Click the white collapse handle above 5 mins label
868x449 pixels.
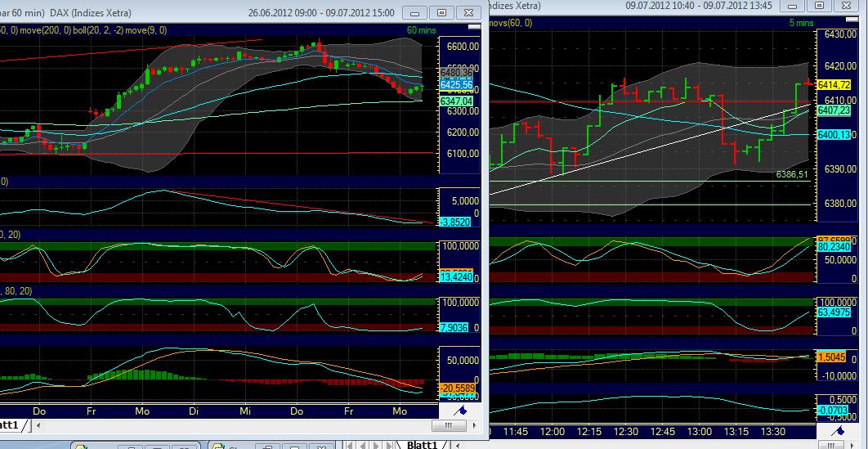click(852, 20)
